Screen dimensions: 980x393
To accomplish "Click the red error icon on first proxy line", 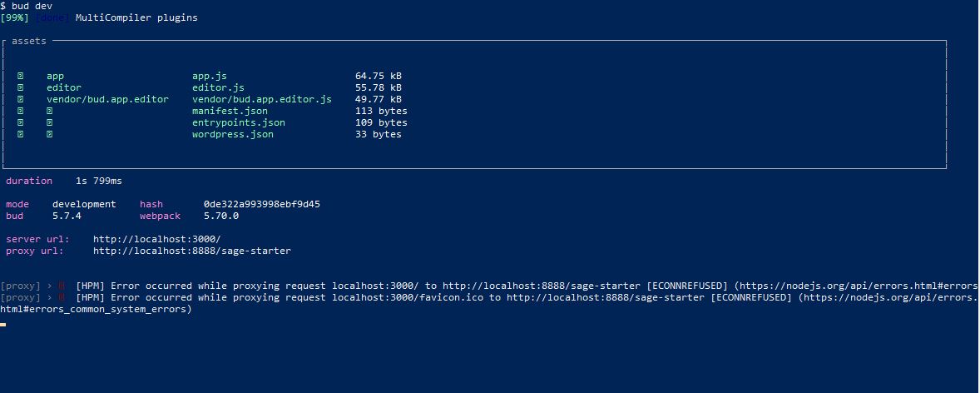I will (62, 286).
